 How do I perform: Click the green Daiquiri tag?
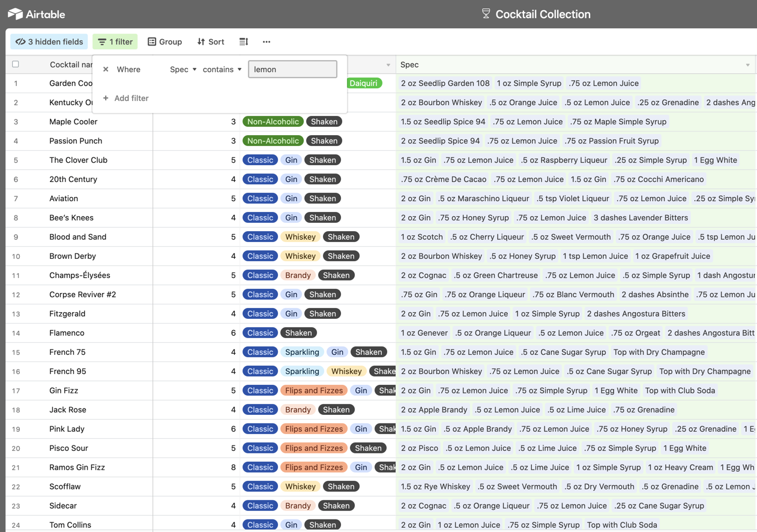(364, 83)
